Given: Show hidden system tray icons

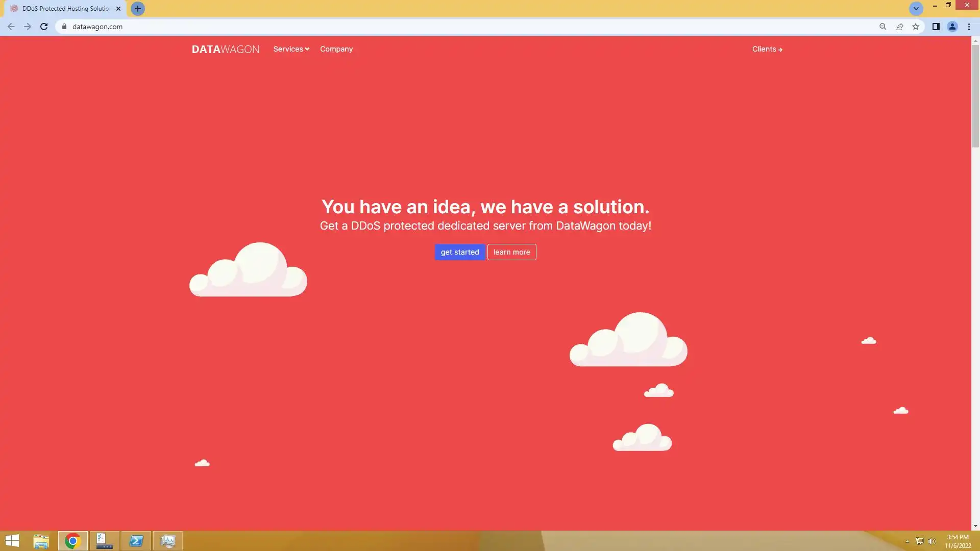Looking at the screenshot, I should tap(907, 541).
